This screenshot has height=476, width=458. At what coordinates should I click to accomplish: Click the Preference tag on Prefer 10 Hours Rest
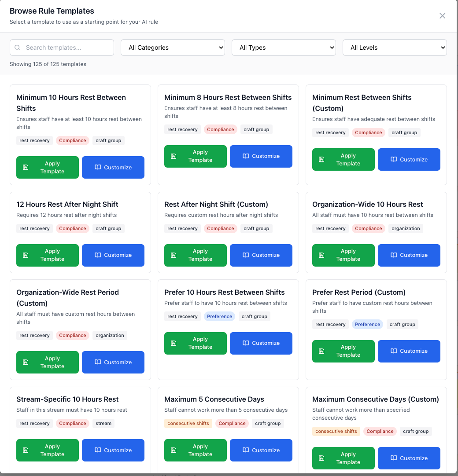pyautogui.click(x=219, y=316)
